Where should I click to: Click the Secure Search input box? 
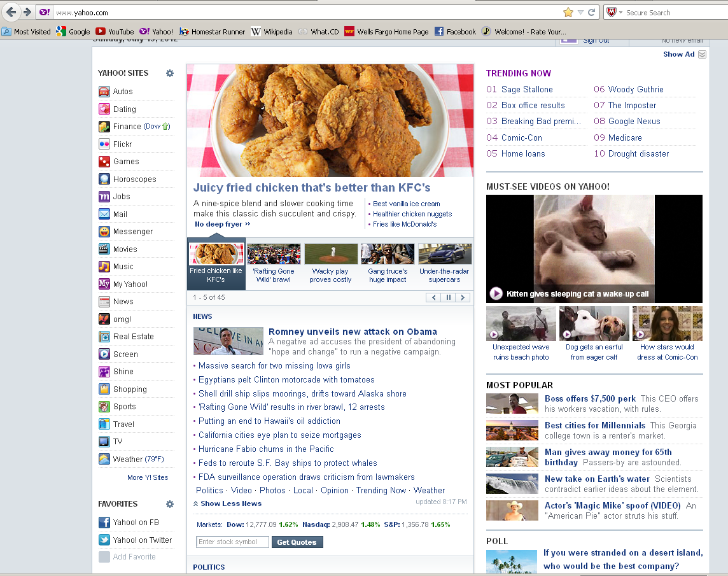tap(676, 13)
